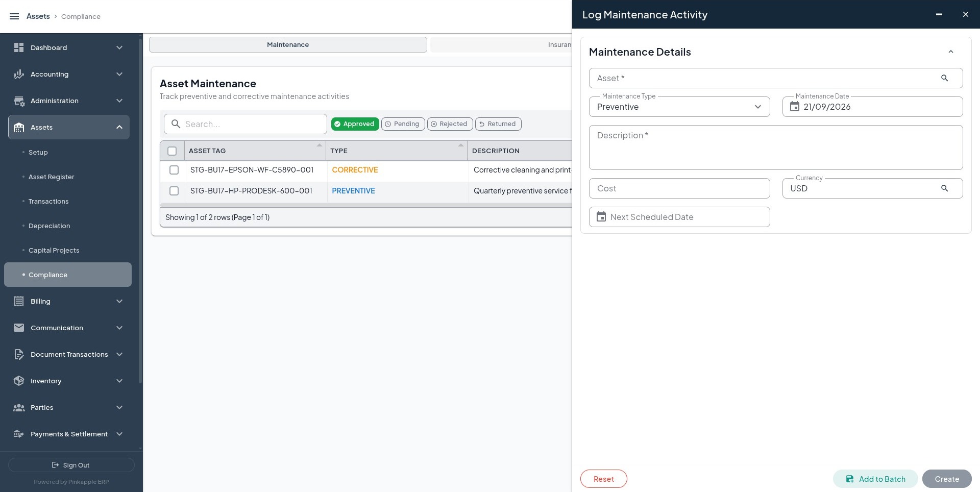The width and height of the screenshot is (980, 492).
Task: Check the select-all checkbox in table header
Action: (172, 151)
